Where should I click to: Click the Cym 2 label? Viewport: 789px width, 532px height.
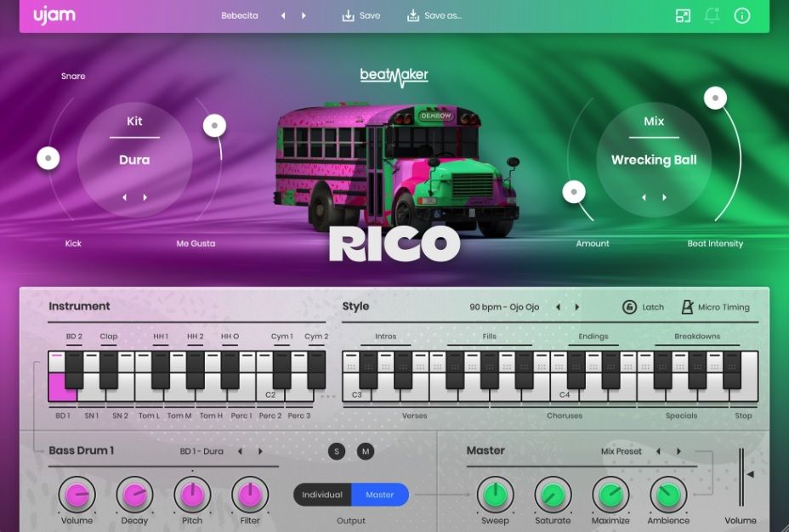tap(316, 337)
